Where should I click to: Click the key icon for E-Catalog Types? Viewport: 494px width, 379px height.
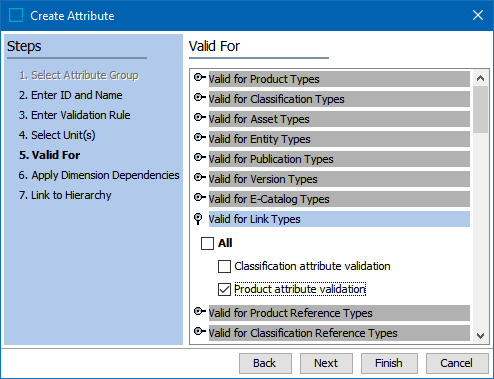tap(199, 198)
